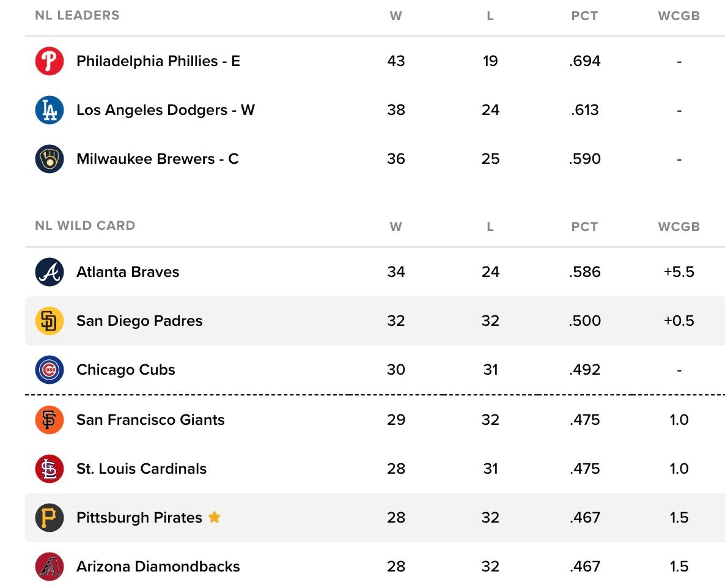Click the WCGB header in NL Leaders
This screenshot has height=588, width=725.
tap(679, 16)
